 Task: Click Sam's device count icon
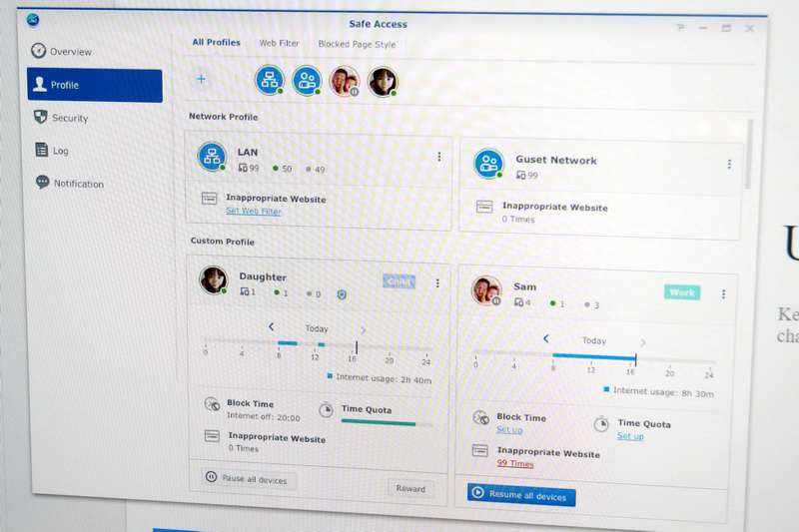pyautogui.click(x=518, y=301)
